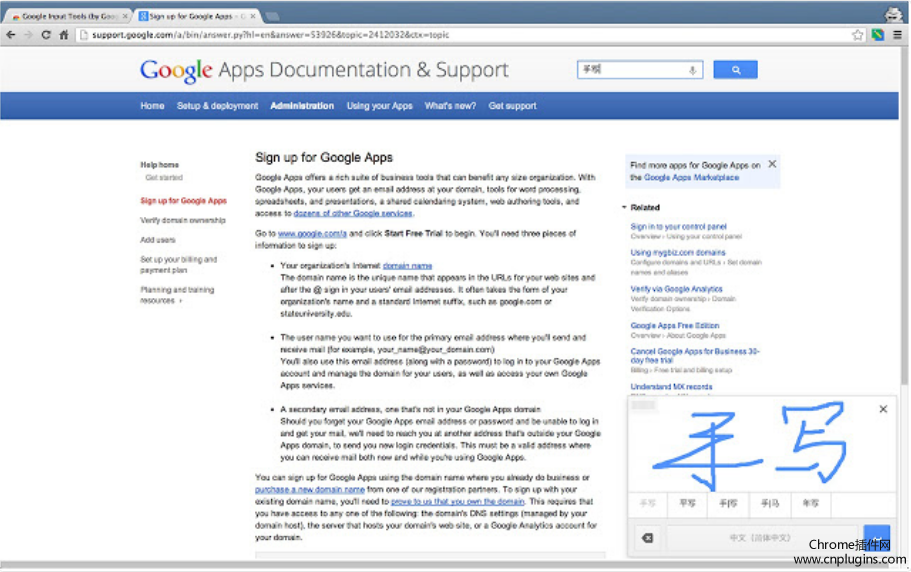The width and height of the screenshot is (911, 572).
Task: Close the Sign up for Google Apps tab
Action: (253, 16)
